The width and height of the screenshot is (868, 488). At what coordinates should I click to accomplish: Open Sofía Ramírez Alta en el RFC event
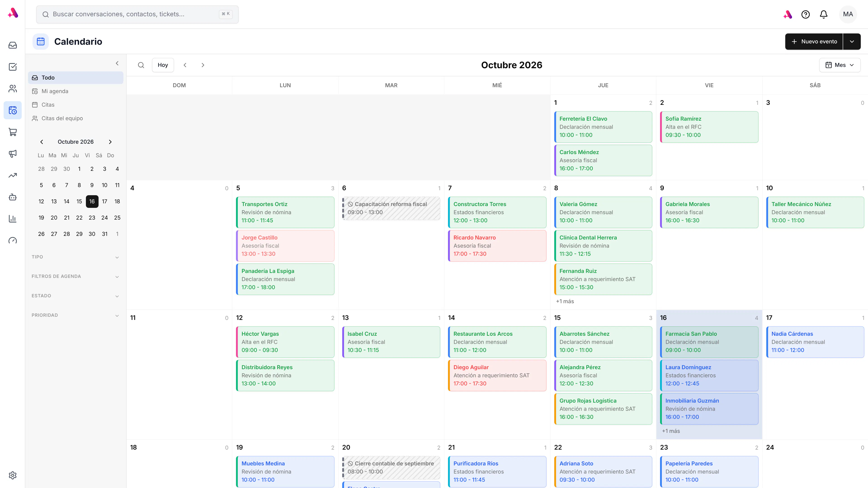(709, 127)
